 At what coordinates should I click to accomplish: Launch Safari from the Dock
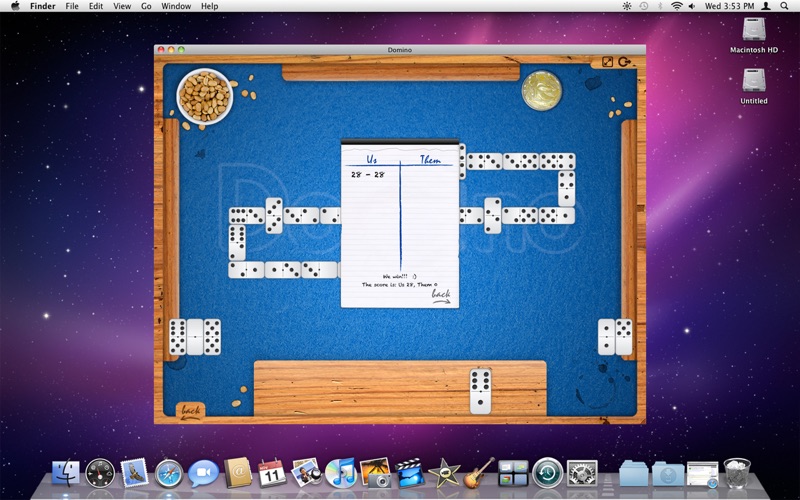pyautogui.click(x=169, y=473)
